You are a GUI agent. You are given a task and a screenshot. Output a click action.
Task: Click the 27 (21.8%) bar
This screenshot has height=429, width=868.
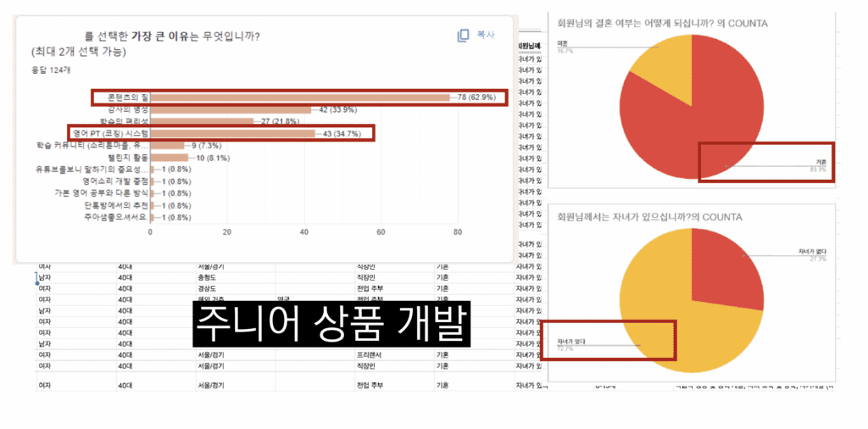coord(202,121)
